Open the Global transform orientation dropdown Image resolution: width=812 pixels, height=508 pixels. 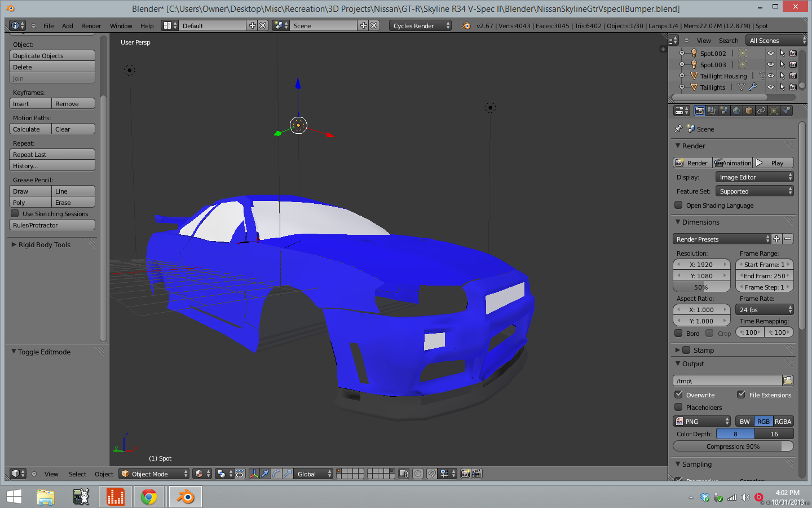(x=314, y=474)
